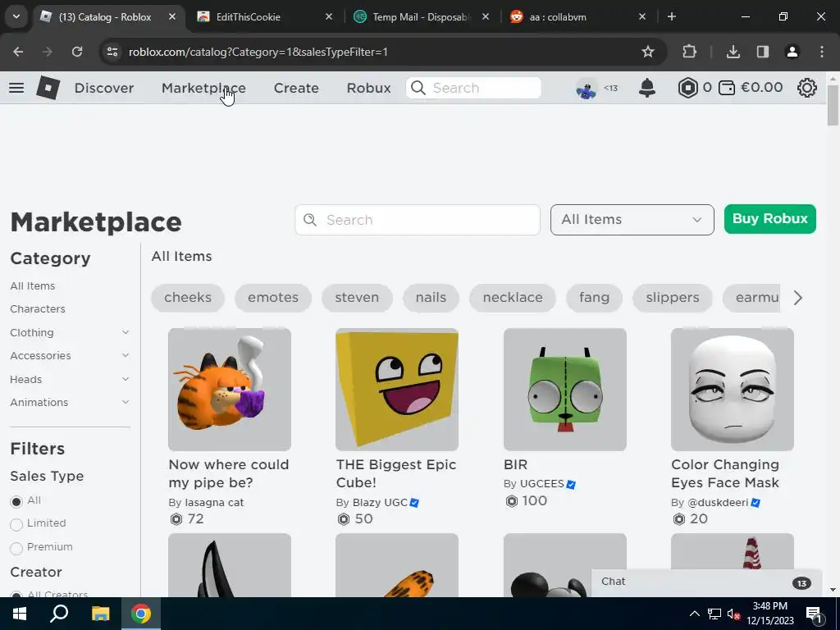Open creator lasagna cat link
Viewport: 840px width, 630px height.
coord(214,503)
